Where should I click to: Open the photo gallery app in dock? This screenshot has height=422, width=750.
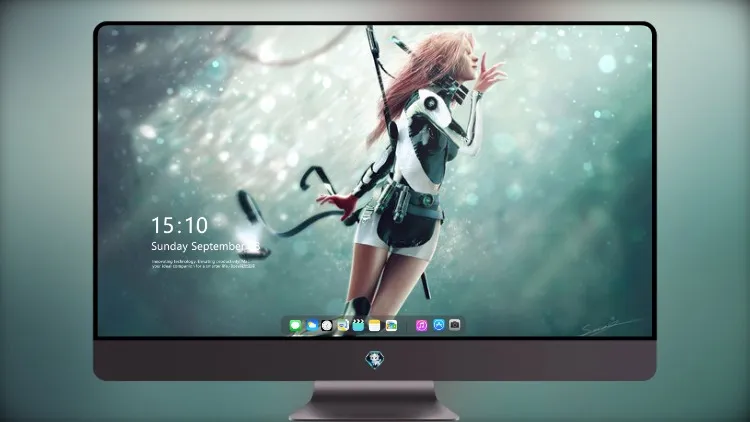pyautogui.click(x=391, y=326)
